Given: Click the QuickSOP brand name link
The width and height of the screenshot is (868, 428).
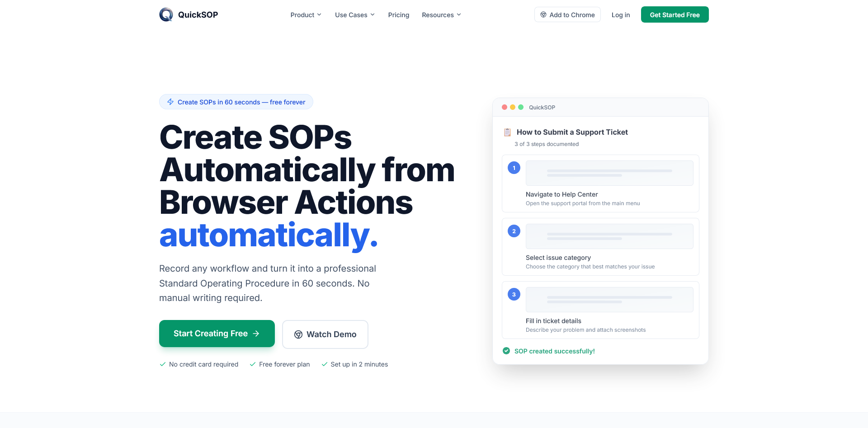Looking at the screenshot, I should coord(198,14).
